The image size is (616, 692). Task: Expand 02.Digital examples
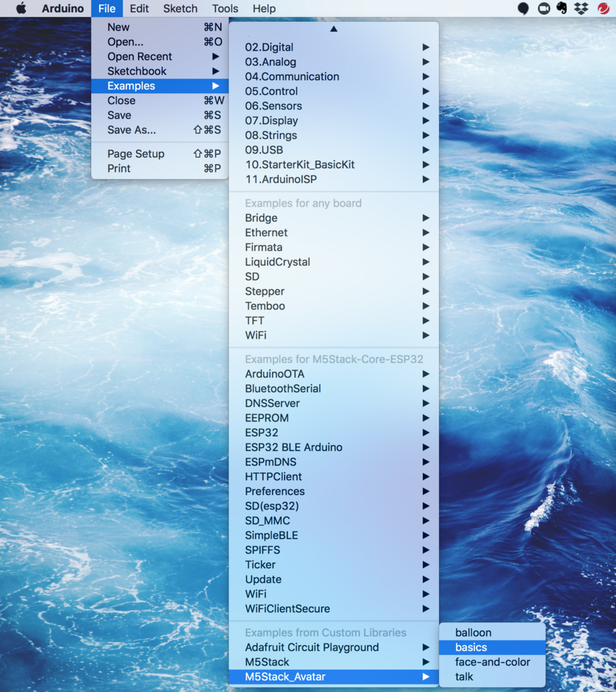click(x=334, y=47)
